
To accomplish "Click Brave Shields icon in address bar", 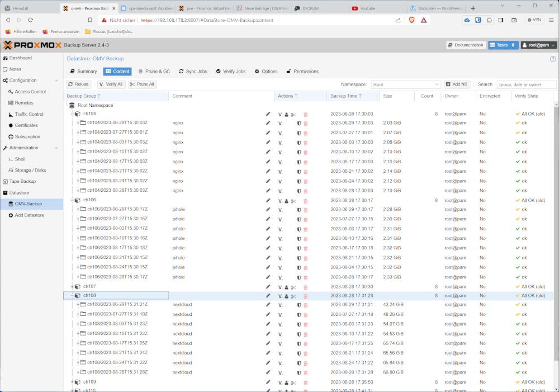I will click(412, 20).
